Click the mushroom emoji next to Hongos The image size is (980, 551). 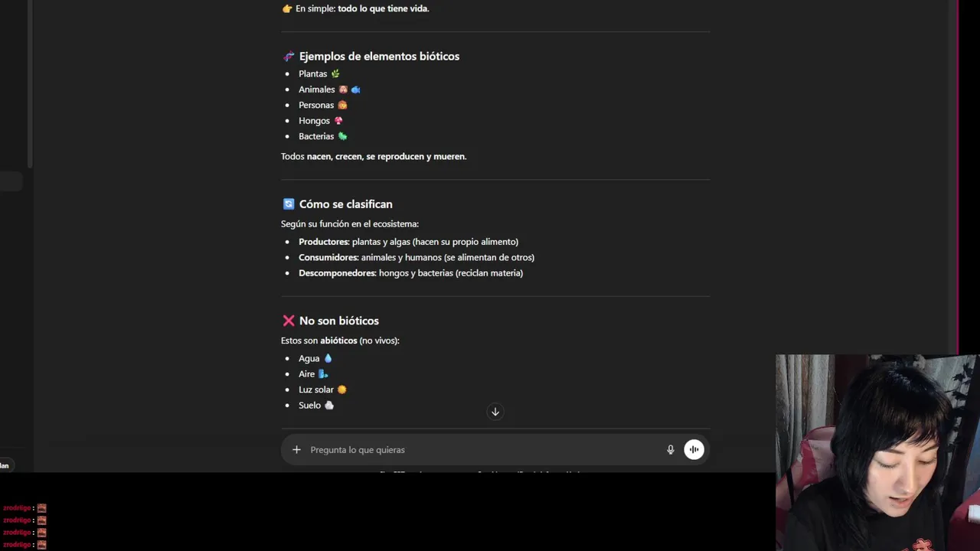click(338, 121)
